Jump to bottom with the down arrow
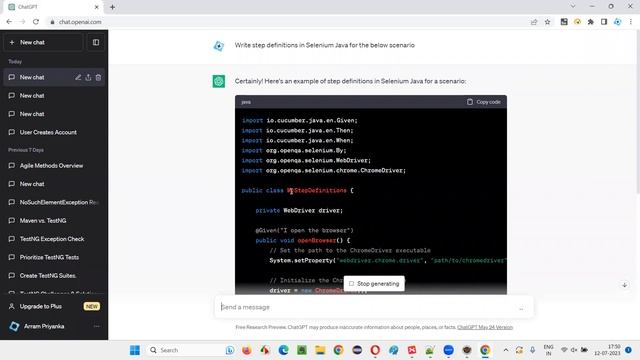 (624, 285)
